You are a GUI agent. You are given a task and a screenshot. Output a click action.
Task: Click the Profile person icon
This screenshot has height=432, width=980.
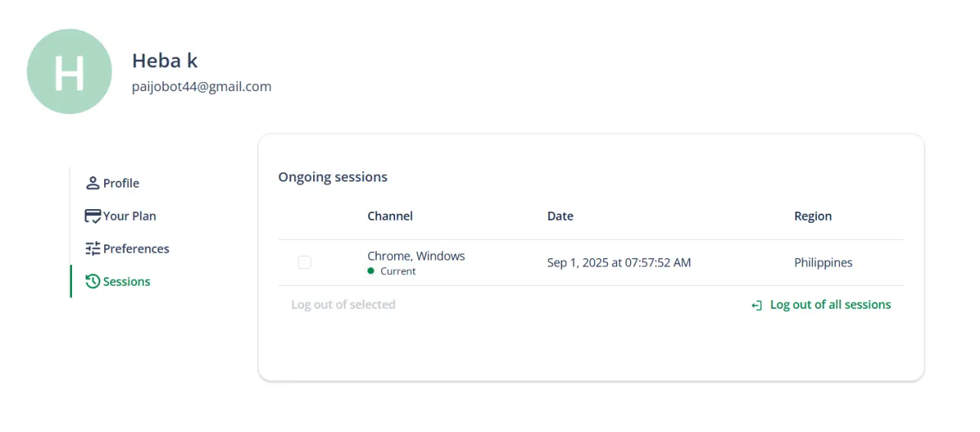tap(93, 183)
